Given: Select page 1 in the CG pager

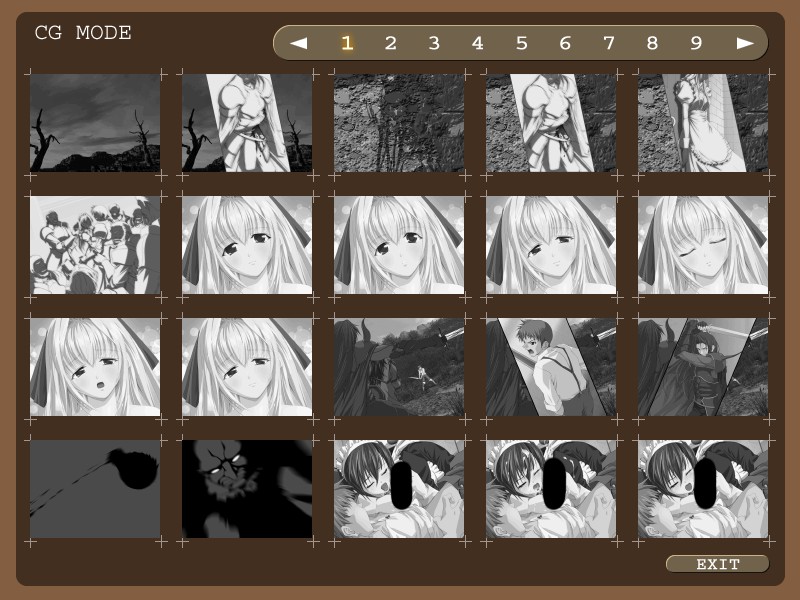Looking at the screenshot, I should [347, 43].
